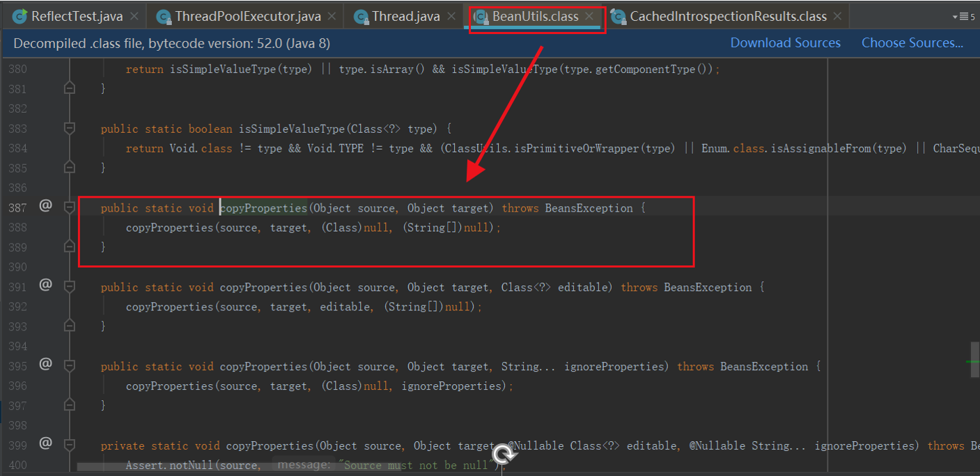Close the ThreadPoolExecutor.java tab
The image size is (980, 476).
click(332, 16)
